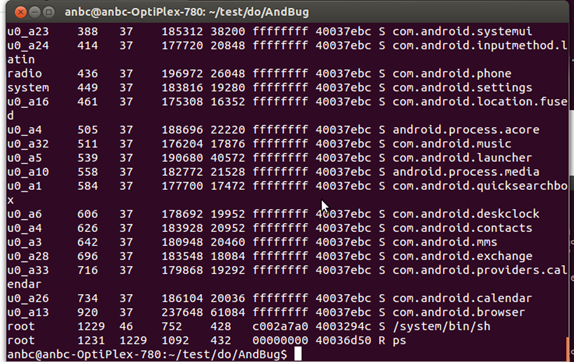Click the com.android.contacts entry
The height and width of the screenshot is (362, 574).
[462, 228]
